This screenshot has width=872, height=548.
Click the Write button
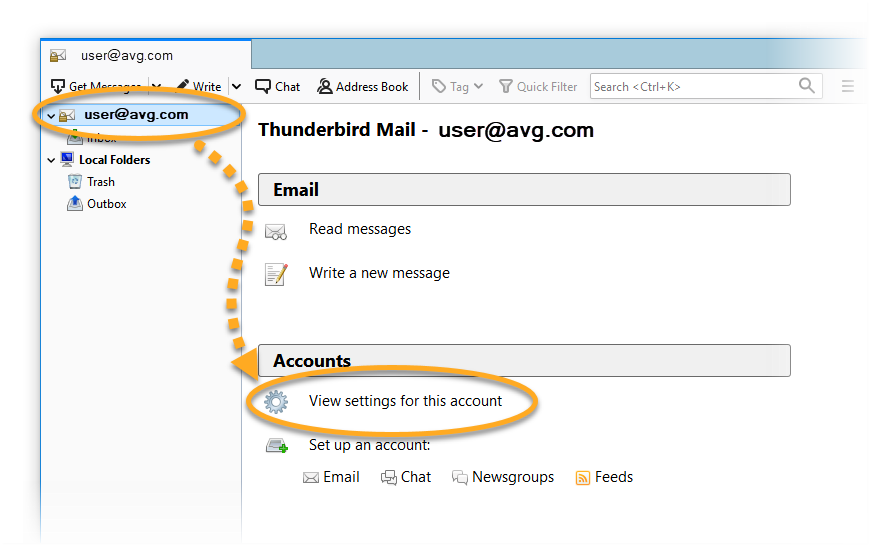tap(199, 86)
